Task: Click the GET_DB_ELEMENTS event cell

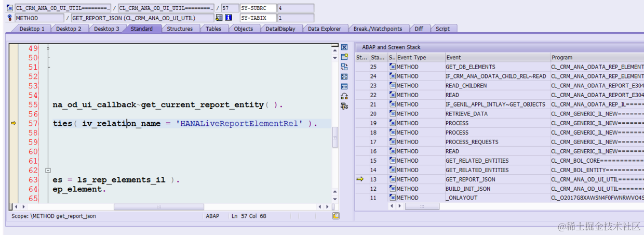Action: point(498,67)
